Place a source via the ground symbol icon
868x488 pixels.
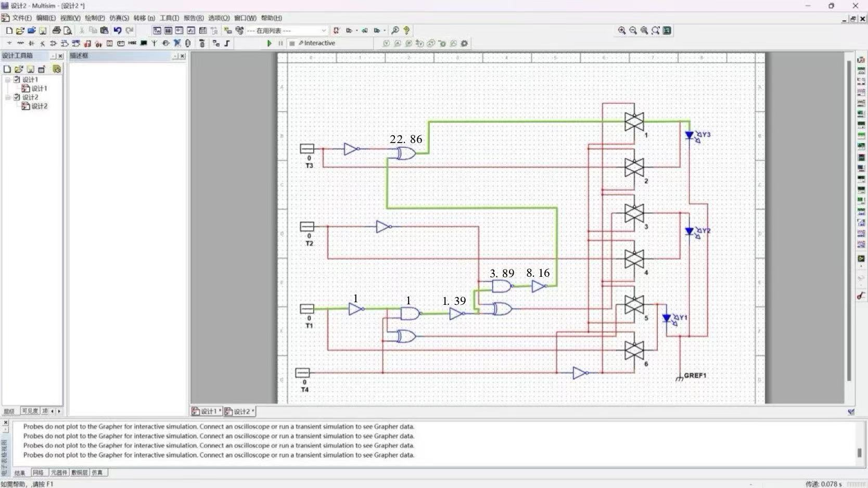(9, 43)
